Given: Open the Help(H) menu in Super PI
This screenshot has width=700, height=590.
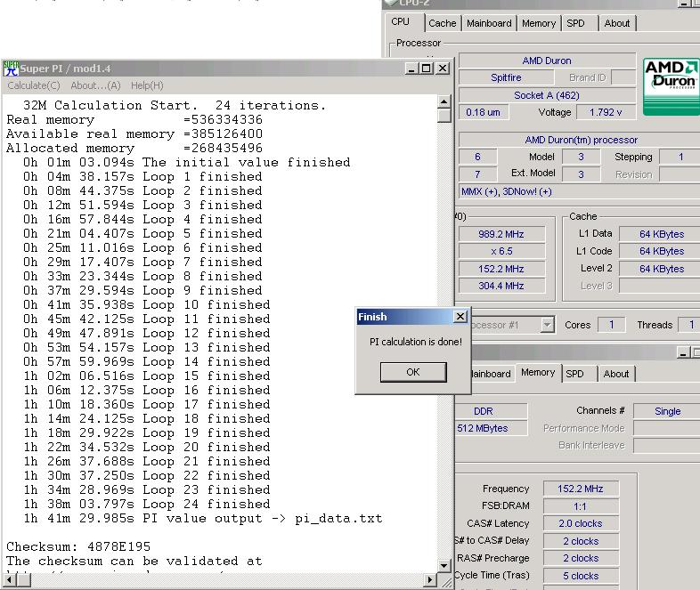Looking at the screenshot, I should click(x=147, y=85).
